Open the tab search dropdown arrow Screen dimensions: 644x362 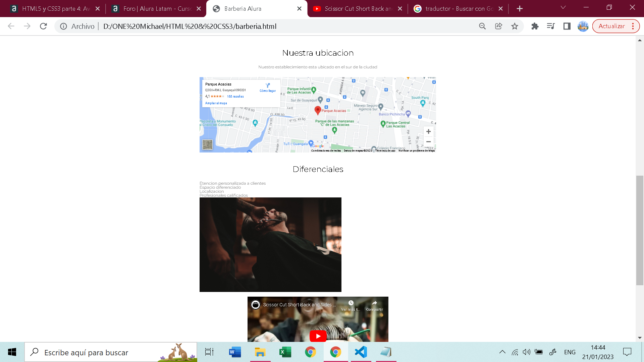pos(563,7)
